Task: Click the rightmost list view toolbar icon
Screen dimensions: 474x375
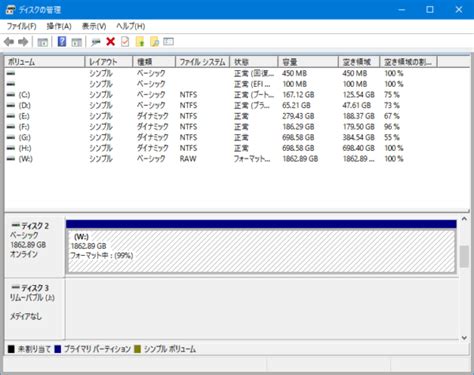Action: click(x=168, y=42)
